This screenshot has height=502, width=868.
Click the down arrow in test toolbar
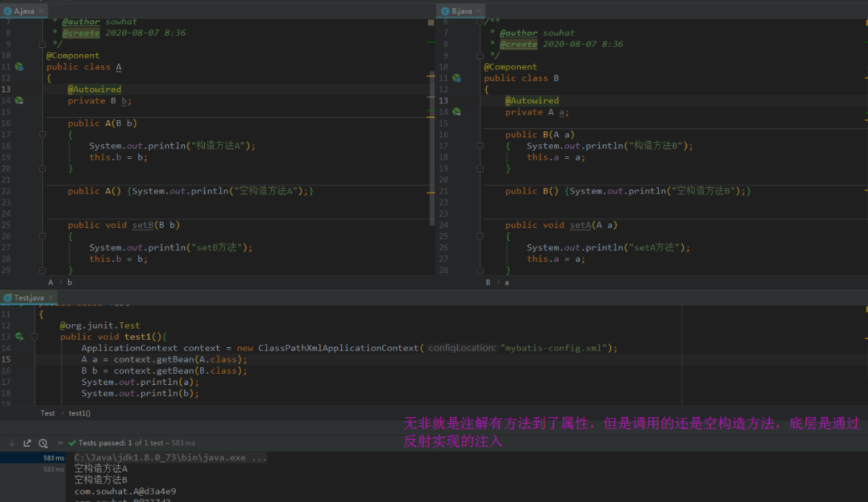pos(12,443)
